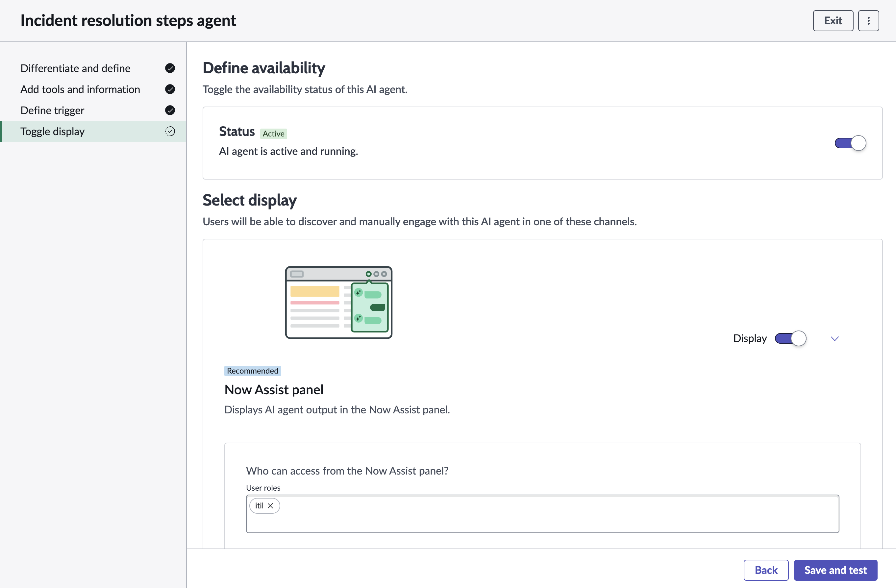
Task: Click checkmark icon beside Define trigger
Action: [170, 110]
